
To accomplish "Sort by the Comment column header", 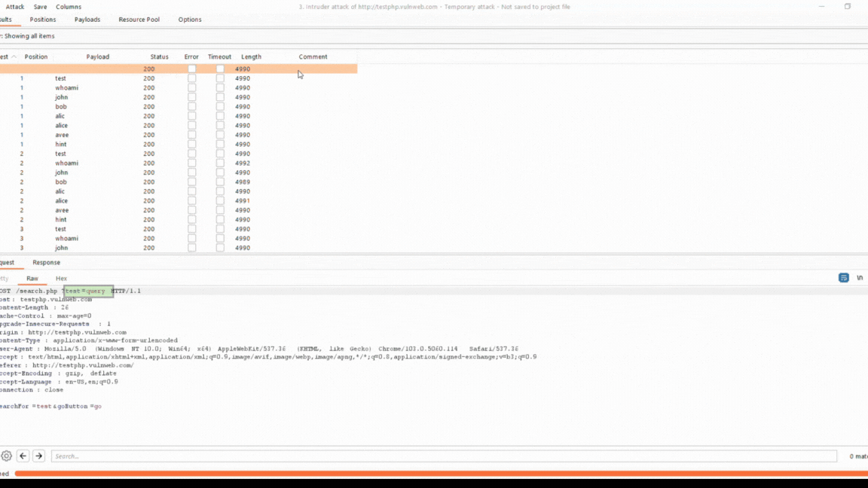I will (313, 56).
